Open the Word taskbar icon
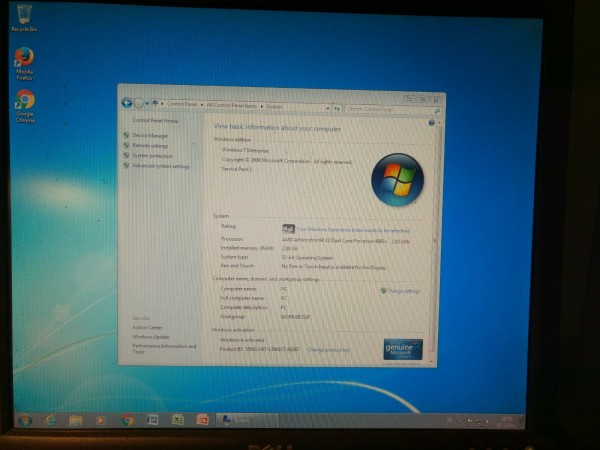The image size is (600, 450). tap(152, 420)
